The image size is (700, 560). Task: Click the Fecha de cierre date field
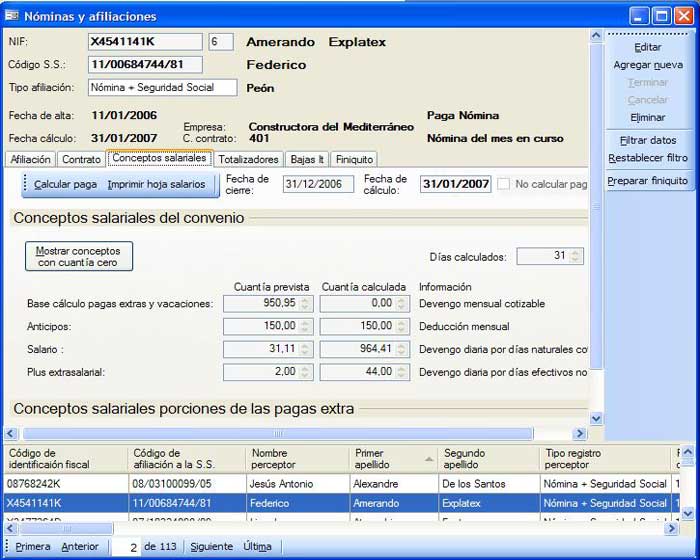[318, 184]
